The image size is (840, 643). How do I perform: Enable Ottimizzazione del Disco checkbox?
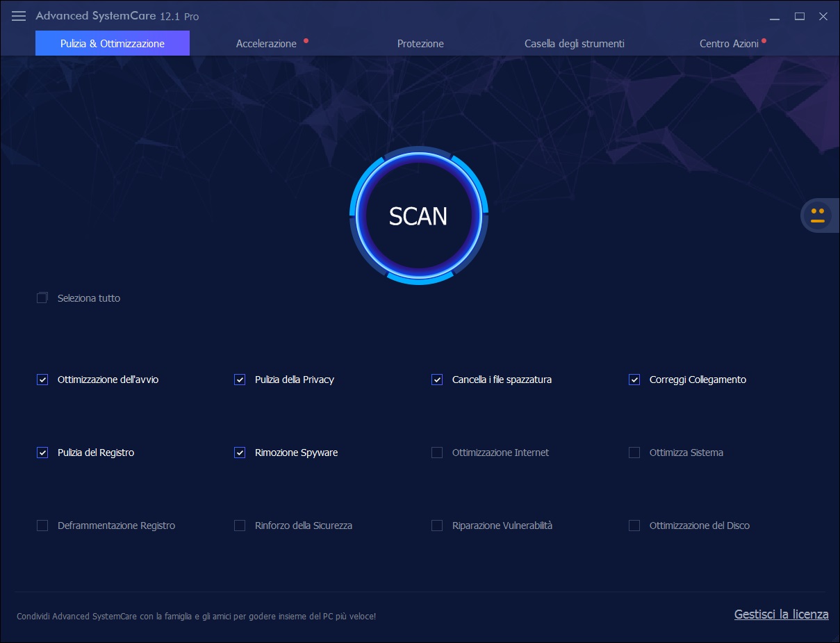(x=634, y=526)
